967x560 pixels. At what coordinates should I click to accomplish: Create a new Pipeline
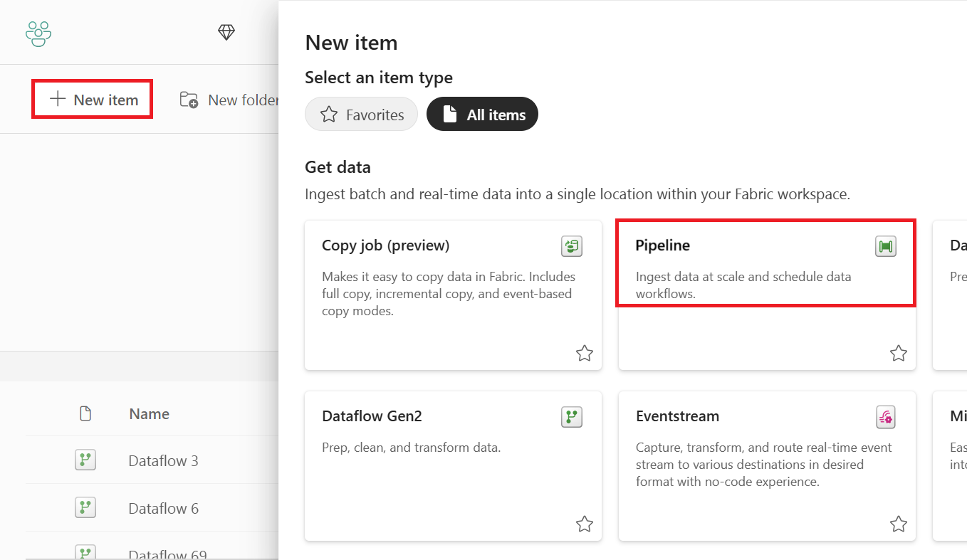(x=765, y=263)
